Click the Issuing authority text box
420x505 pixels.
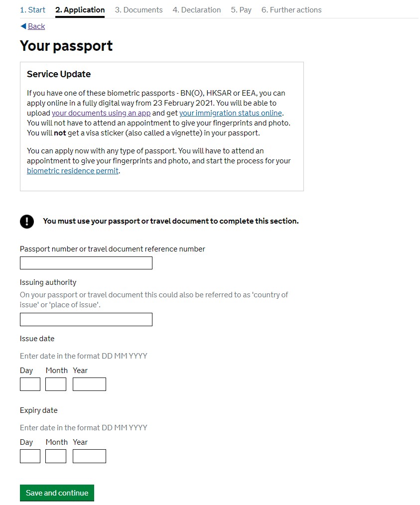[x=86, y=319]
